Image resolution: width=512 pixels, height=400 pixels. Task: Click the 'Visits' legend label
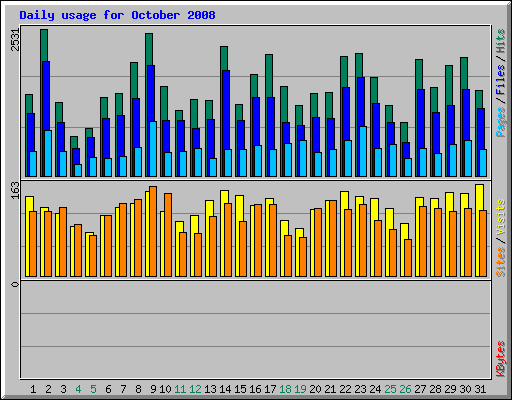point(501,217)
